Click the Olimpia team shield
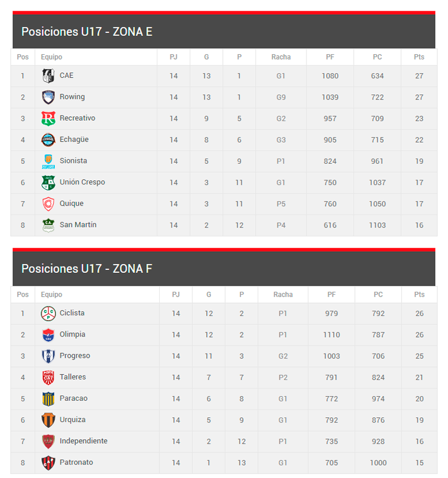Viewport: 448px width, 478px height. pyautogui.click(x=48, y=335)
